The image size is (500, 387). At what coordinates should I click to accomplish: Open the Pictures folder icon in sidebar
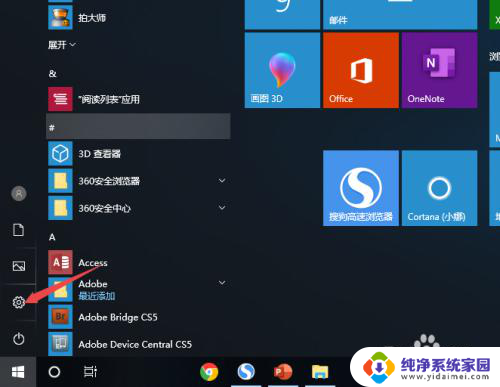[x=19, y=266]
